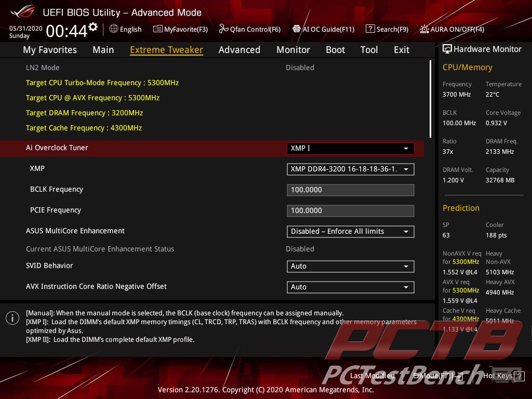Select the Extreme Tweaker tab
532x399 pixels.
(166, 50)
